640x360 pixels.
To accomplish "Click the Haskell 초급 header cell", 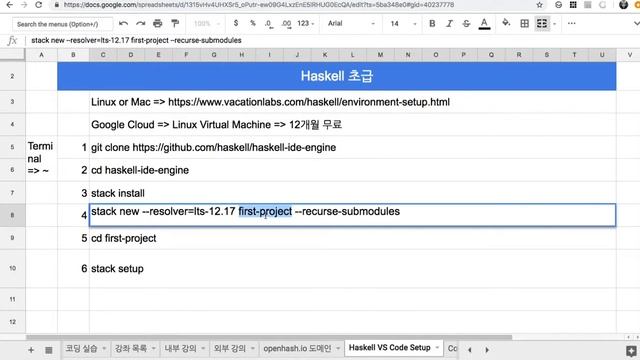I will tap(336, 76).
